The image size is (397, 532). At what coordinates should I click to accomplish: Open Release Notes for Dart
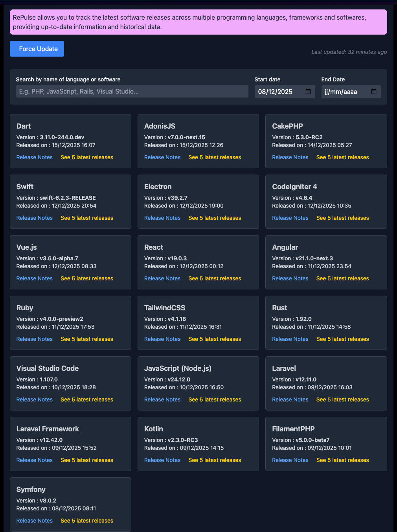coord(35,157)
